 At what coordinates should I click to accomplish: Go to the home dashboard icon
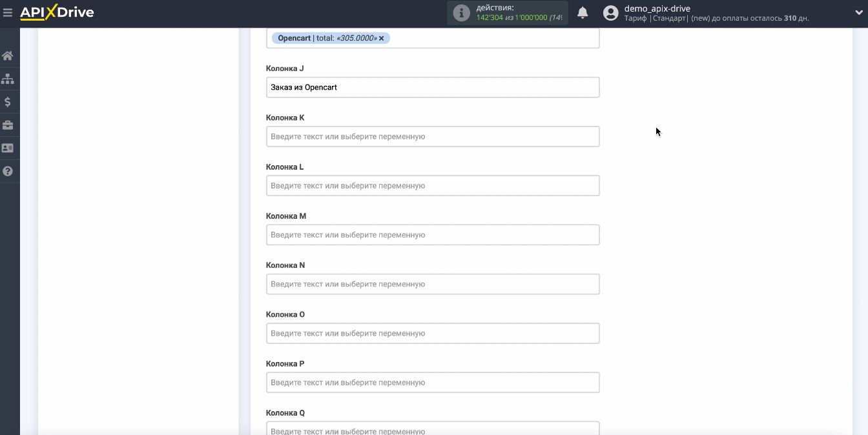click(x=8, y=56)
